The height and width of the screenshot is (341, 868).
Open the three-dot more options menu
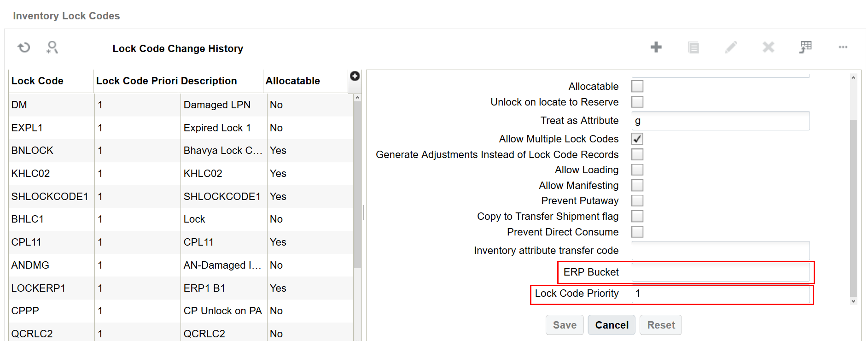click(843, 47)
